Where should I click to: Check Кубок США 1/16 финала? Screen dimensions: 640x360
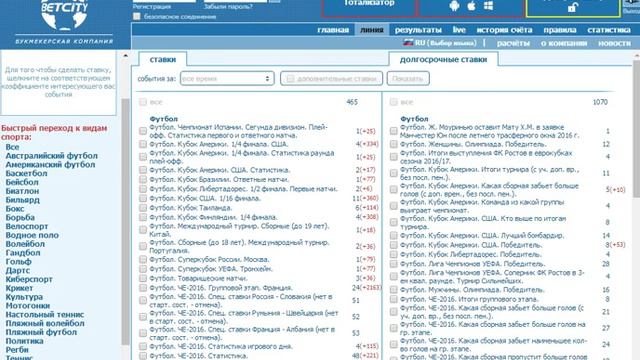coord(143,198)
